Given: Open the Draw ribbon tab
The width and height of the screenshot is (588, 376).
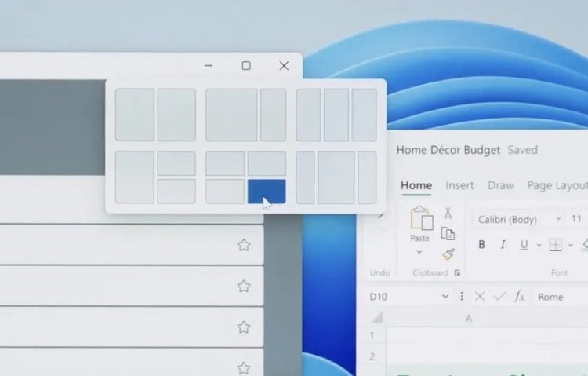Looking at the screenshot, I should (500, 185).
